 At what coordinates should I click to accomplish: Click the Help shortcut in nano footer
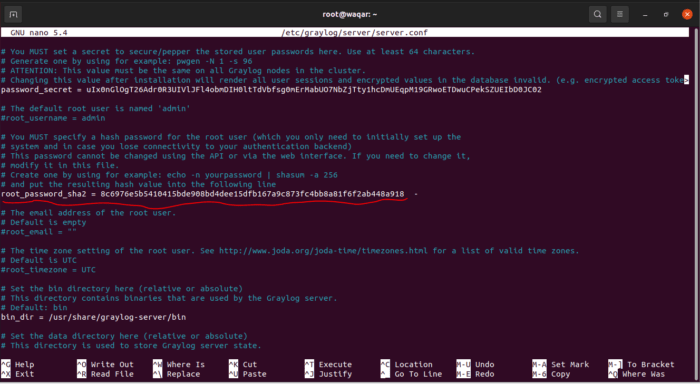click(18, 365)
